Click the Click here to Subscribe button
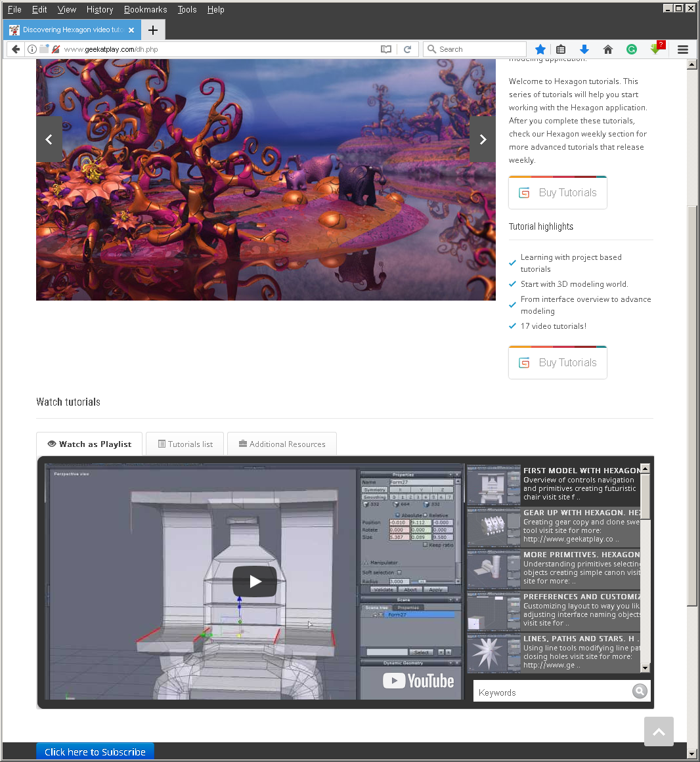The height and width of the screenshot is (762, 700). 95,751
